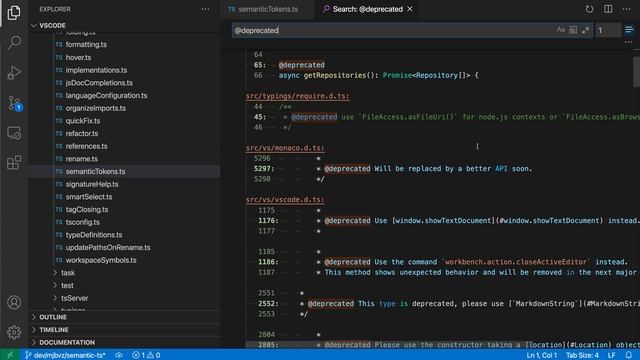
Task: Click Explorer more actions ellipsis
Action: (205, 9)
